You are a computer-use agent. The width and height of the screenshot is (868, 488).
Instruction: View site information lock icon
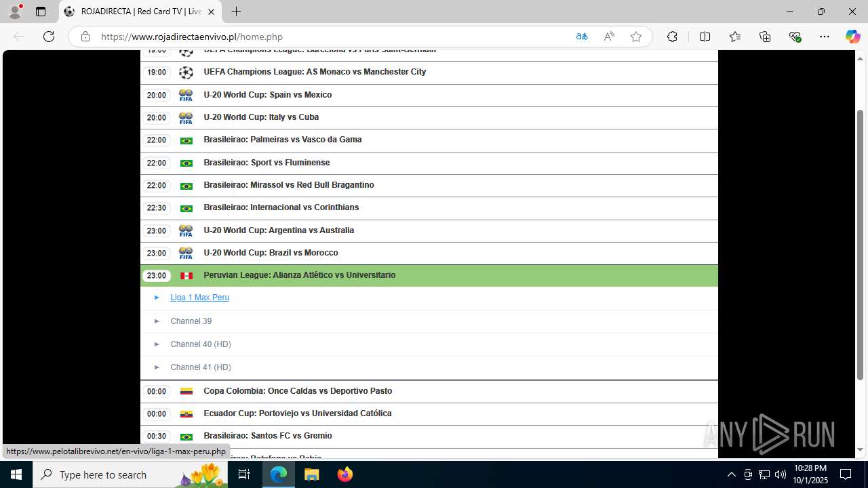pos(85,37)
